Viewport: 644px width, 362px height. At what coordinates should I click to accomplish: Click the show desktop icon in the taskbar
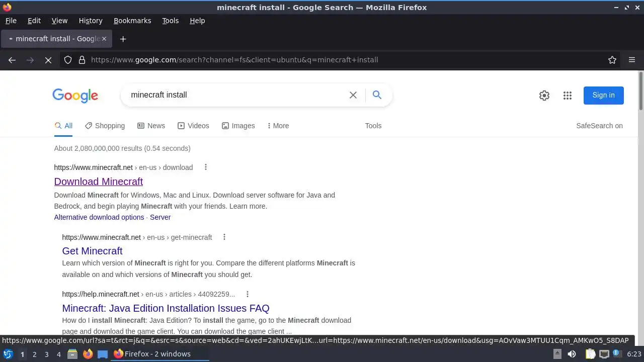(103, 354)
